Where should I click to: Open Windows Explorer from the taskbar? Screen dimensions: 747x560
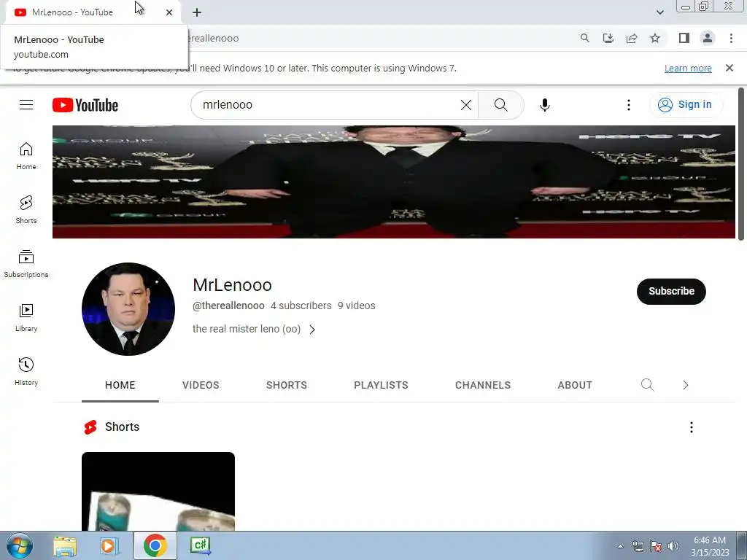tap(65, 545)
